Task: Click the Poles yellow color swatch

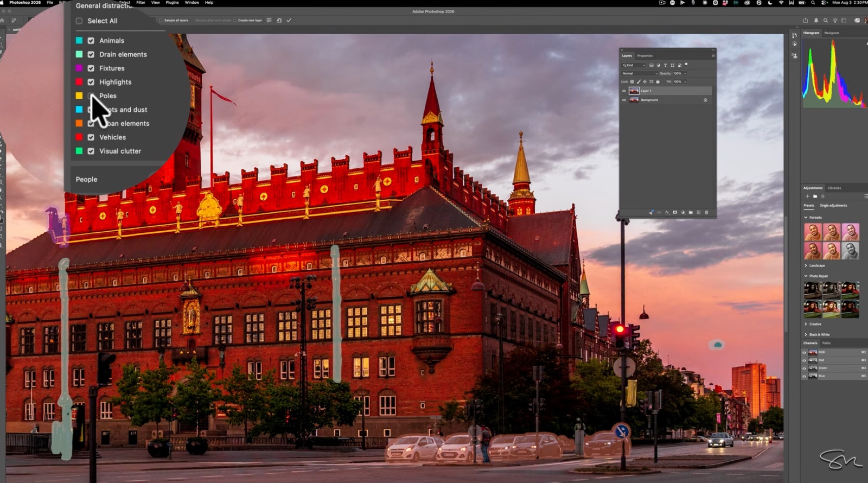Action: 79,96
